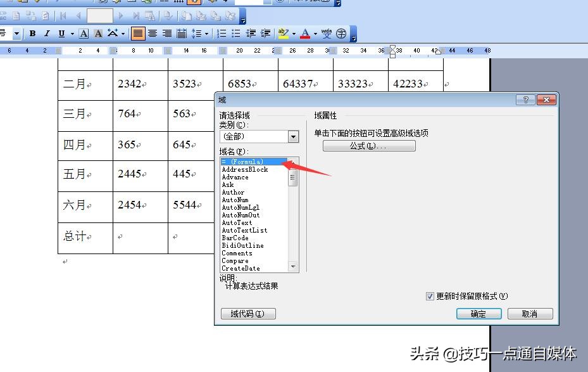Click the dialog help question-mark button

pyautogui.click(x=525, y=100)
